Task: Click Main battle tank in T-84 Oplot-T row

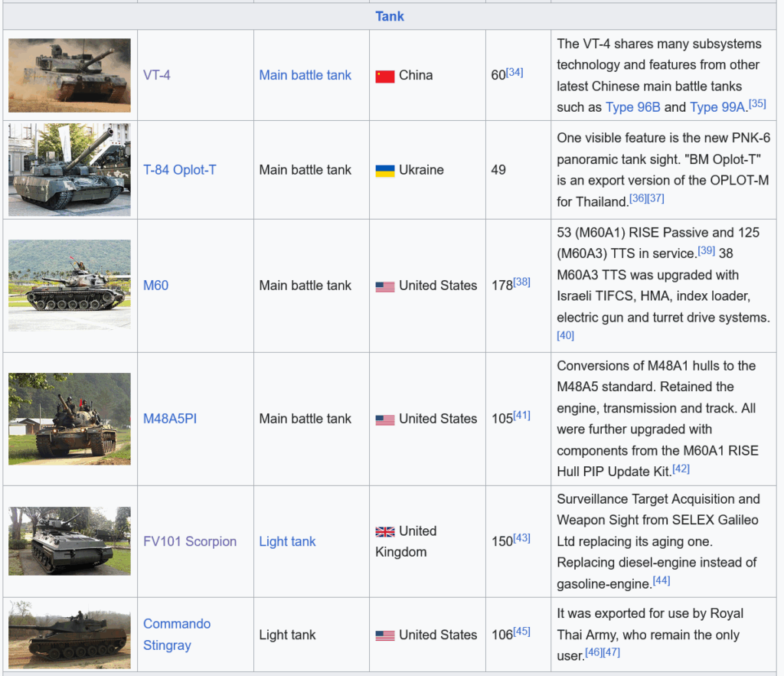Action: [x=305, y=170]
